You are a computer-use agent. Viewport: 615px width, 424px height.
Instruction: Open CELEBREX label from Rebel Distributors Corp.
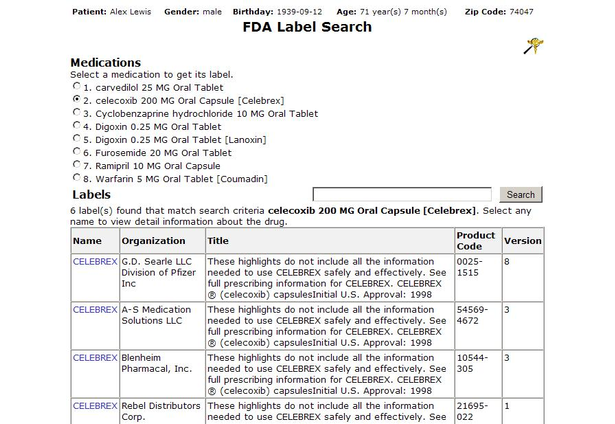click(x=95, y=406)
